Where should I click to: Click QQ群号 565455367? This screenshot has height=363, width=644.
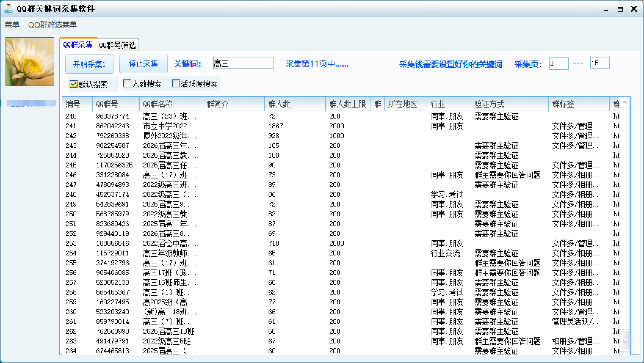click(113, 292)
